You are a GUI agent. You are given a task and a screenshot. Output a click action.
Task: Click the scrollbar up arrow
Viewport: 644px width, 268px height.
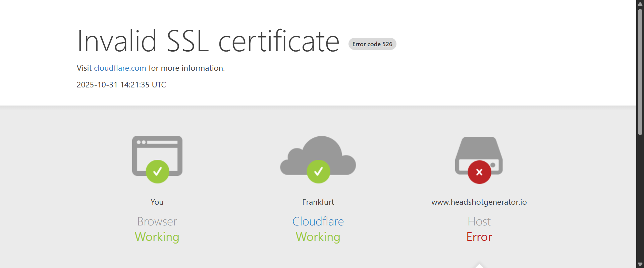640,4
